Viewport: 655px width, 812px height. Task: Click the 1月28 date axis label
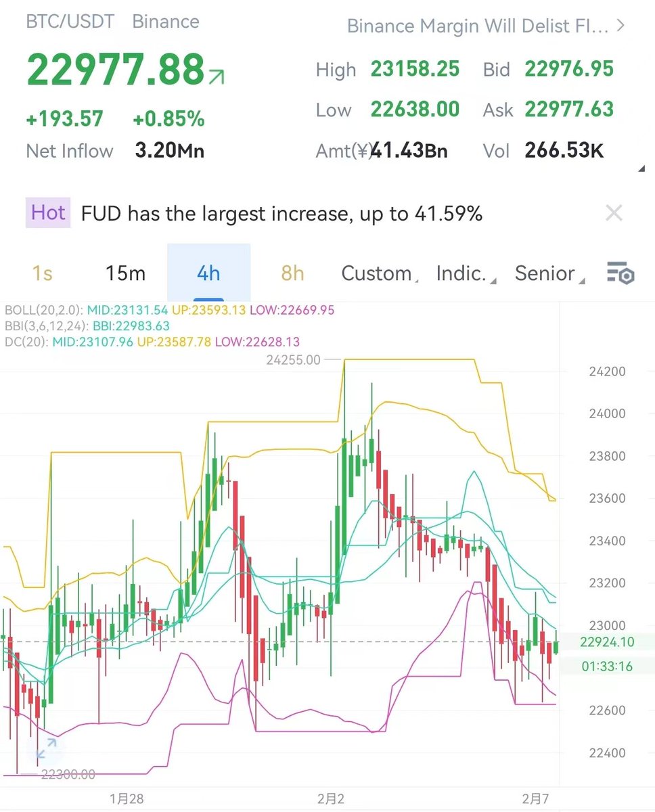[127, 799]
